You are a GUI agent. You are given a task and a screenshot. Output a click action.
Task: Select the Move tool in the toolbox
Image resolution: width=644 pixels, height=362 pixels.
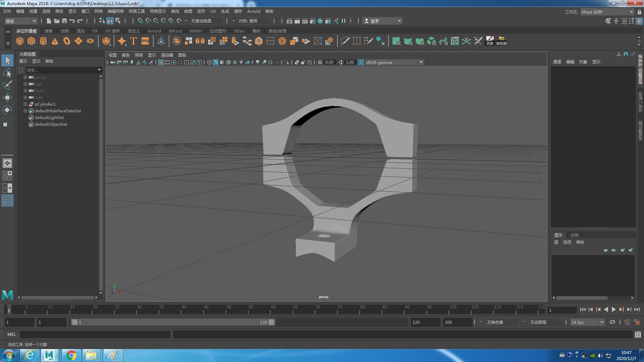7,98
